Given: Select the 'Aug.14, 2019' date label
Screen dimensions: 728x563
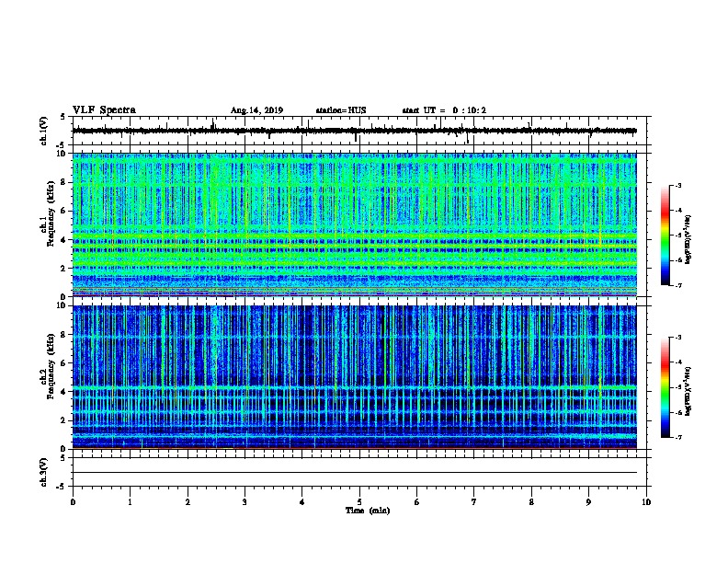Looking at the screenshot, I should tap(256, 110).
